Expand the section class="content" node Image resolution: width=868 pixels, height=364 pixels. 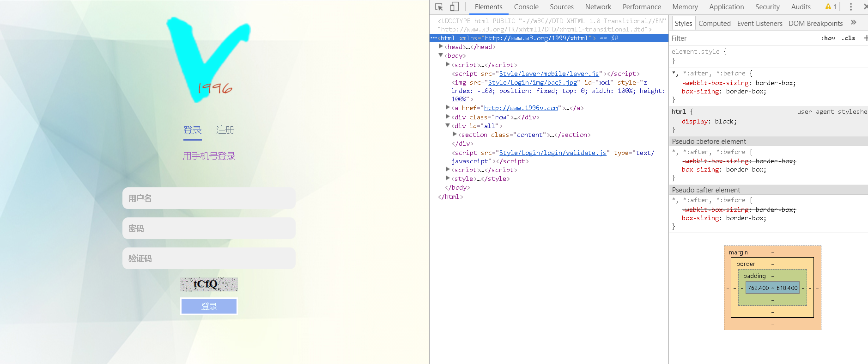pyautogui.click(x=455, y=135)
